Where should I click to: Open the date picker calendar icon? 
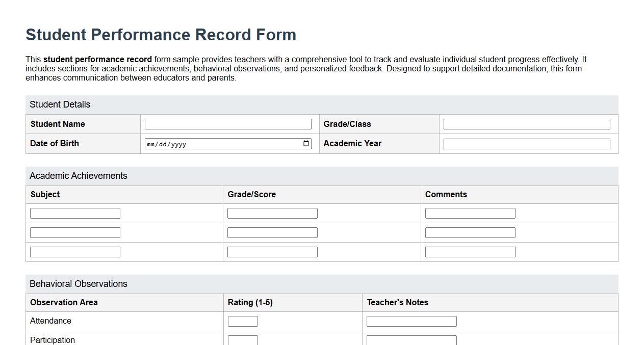(307, 143)
